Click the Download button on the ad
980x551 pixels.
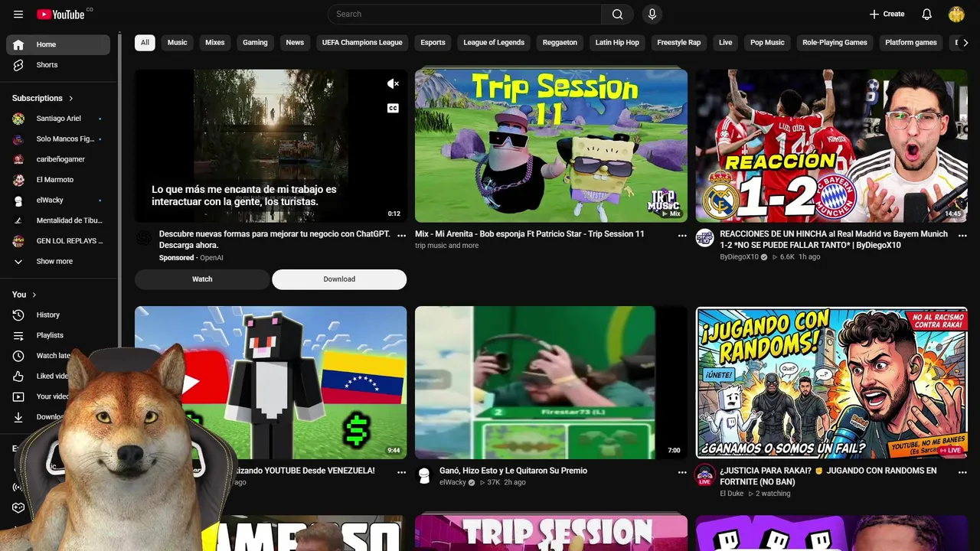(339, 279)
